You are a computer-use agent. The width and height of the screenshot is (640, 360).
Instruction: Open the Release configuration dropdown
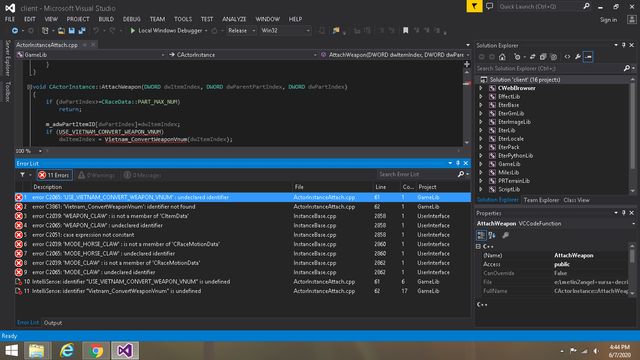click(x=241, y=31)
